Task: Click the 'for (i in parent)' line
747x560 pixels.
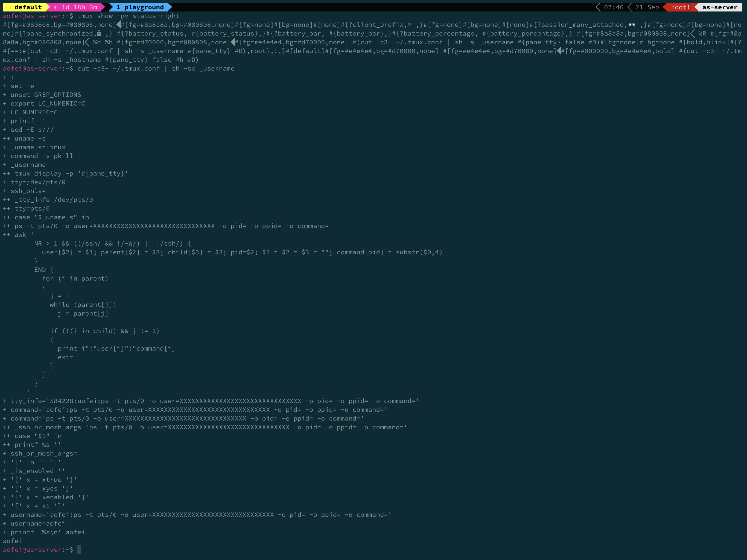Action: [x=75, y=279]
